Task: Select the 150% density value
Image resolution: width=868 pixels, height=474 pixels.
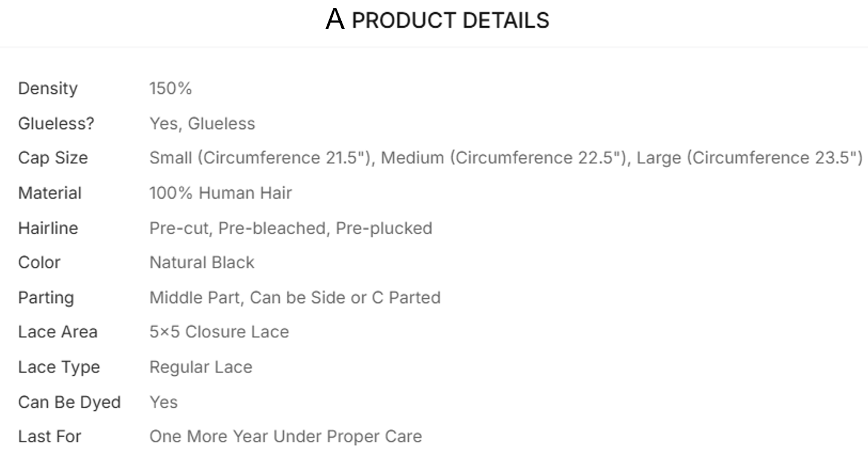Action: coord(171,89)
